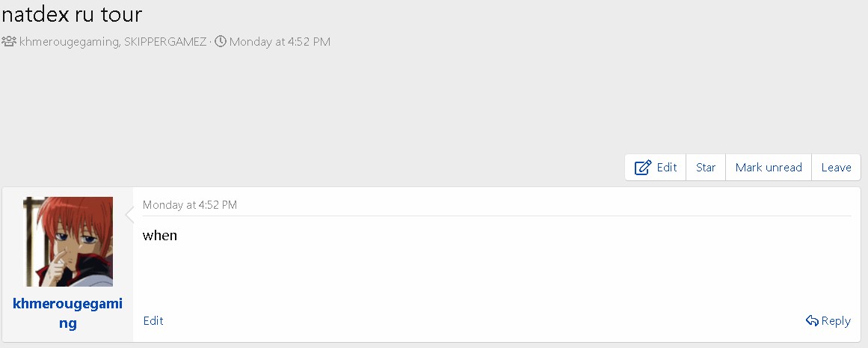Click the pencil icon on the Edit button
The image size is (868, 348).
click(643, 168)
